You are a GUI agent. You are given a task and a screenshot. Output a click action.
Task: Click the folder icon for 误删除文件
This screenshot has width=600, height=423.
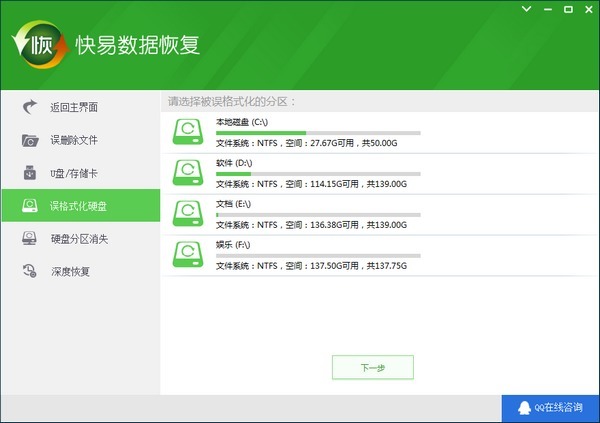(30, 140)
